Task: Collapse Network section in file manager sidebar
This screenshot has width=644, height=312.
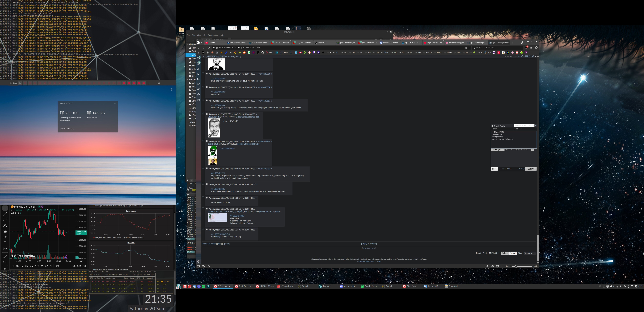Action: point(187,122)
